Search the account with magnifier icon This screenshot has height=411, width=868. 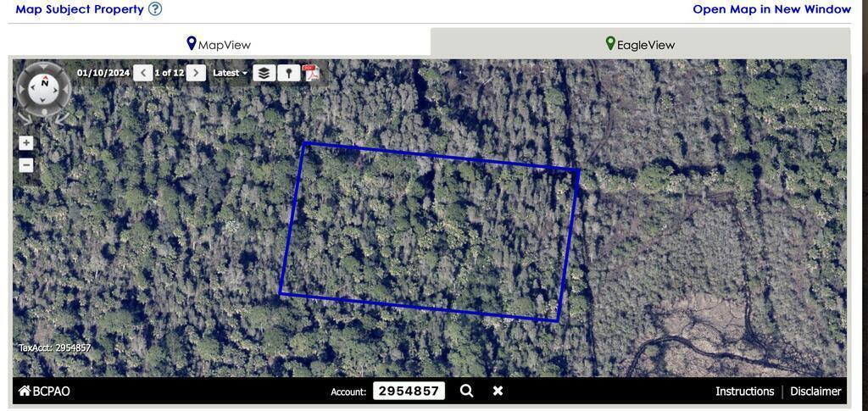pos(467,392)
